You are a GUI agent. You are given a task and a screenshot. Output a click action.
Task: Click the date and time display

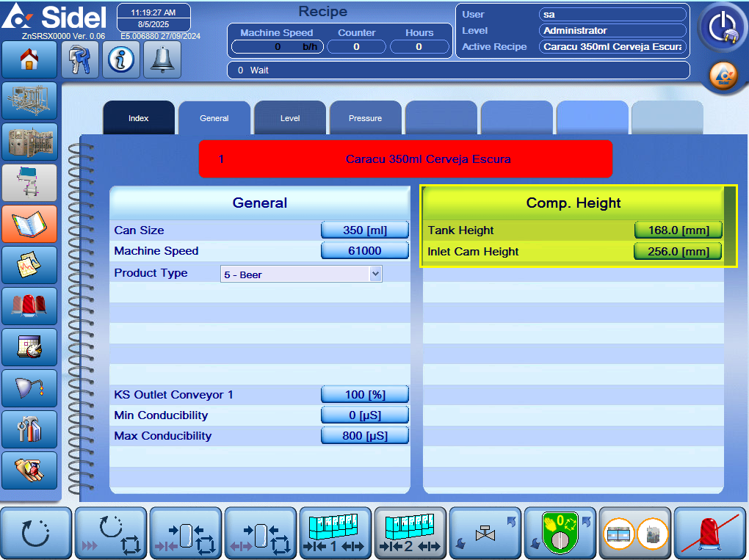click(x=153, y=18)
